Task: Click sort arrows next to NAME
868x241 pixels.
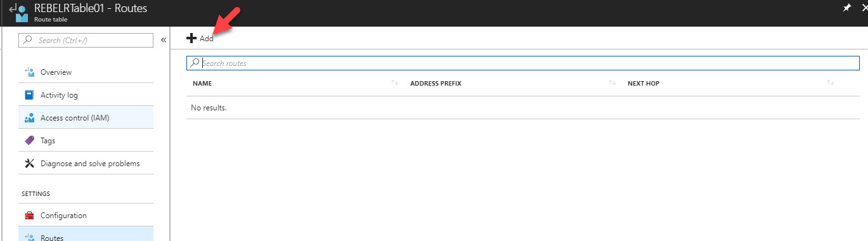Action: point(395,83)
